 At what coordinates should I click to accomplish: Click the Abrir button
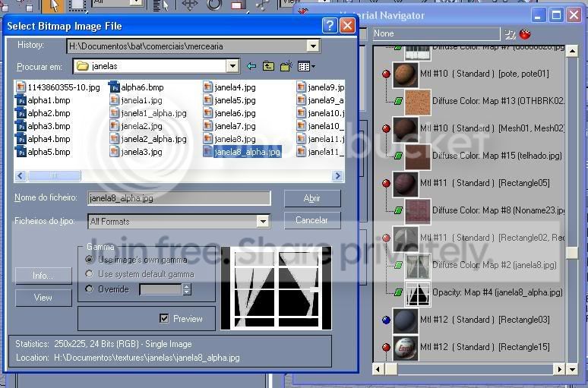[x=312, y=198]
